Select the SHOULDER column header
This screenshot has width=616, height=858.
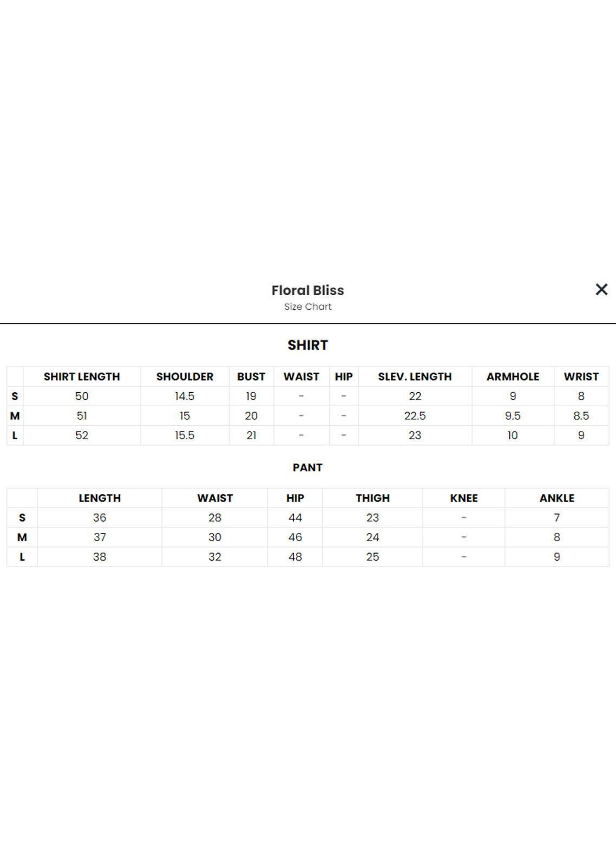pyautogui.click(x=185, y=376)
